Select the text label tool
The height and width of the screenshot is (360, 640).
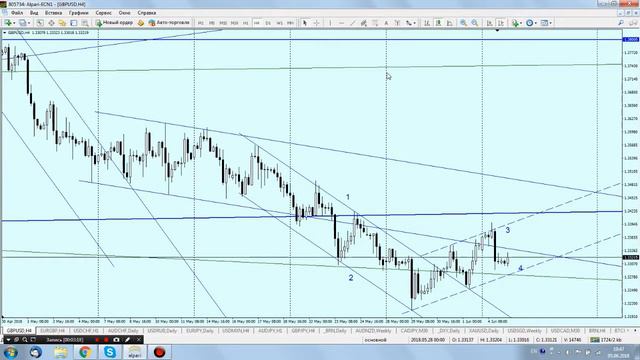[x=397, y=23]
